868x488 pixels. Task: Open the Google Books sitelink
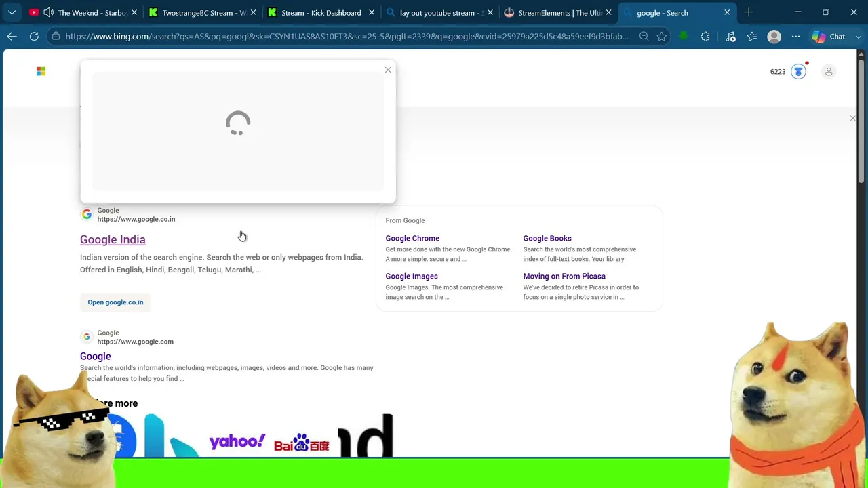[x=547, y=238]
